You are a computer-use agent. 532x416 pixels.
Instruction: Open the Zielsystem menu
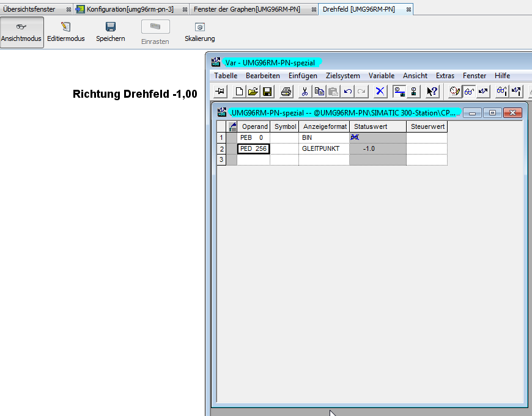coord(342,76)
